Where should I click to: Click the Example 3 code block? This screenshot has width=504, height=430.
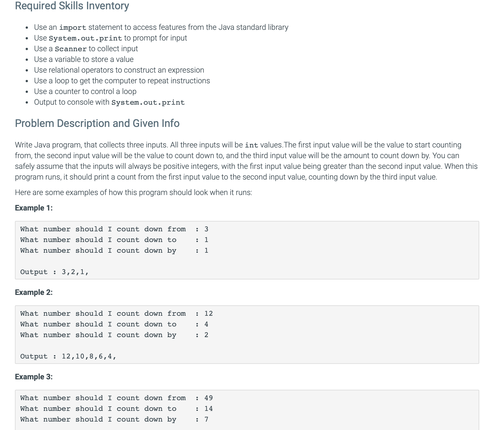(247, 410)
